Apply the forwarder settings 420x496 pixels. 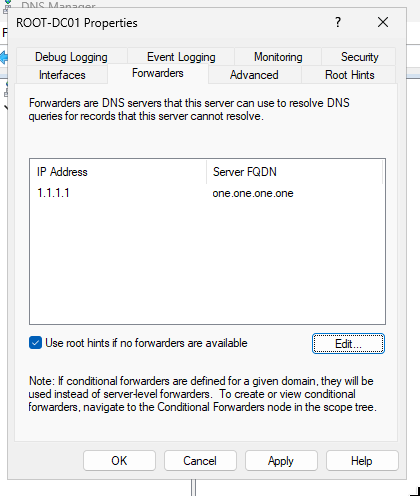[281, 461]
